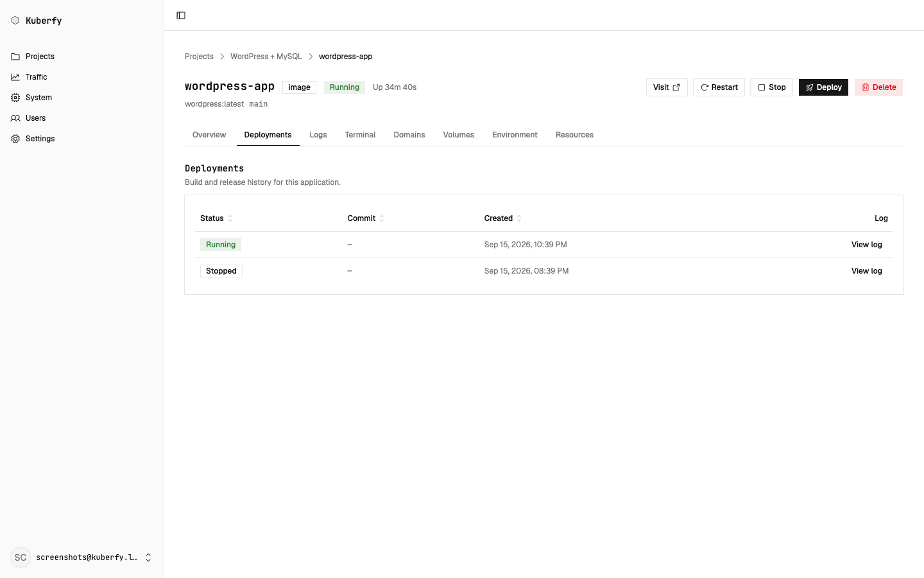Switch to the Environment tab

point(515,135)
